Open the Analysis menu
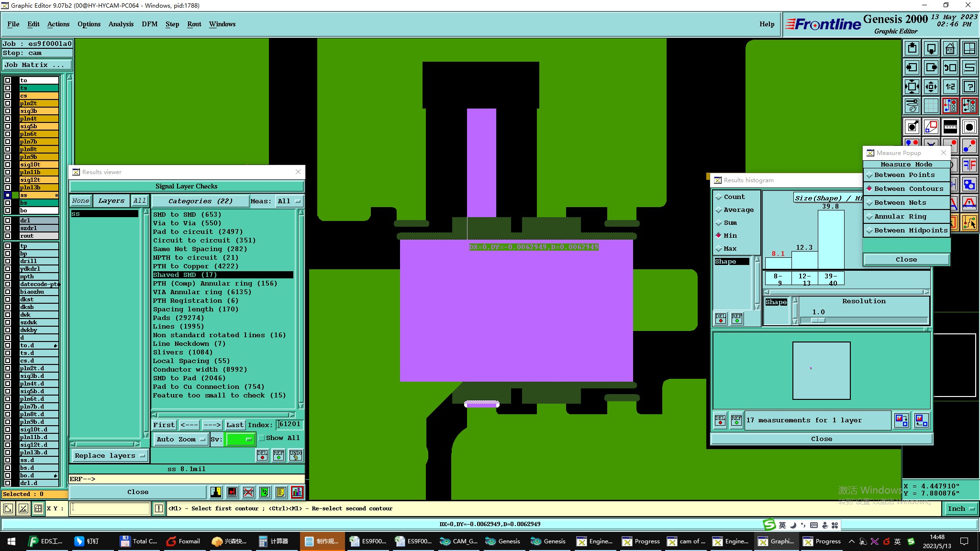Image resolution: width=980 pixels, height=551 pixels. 121,24
